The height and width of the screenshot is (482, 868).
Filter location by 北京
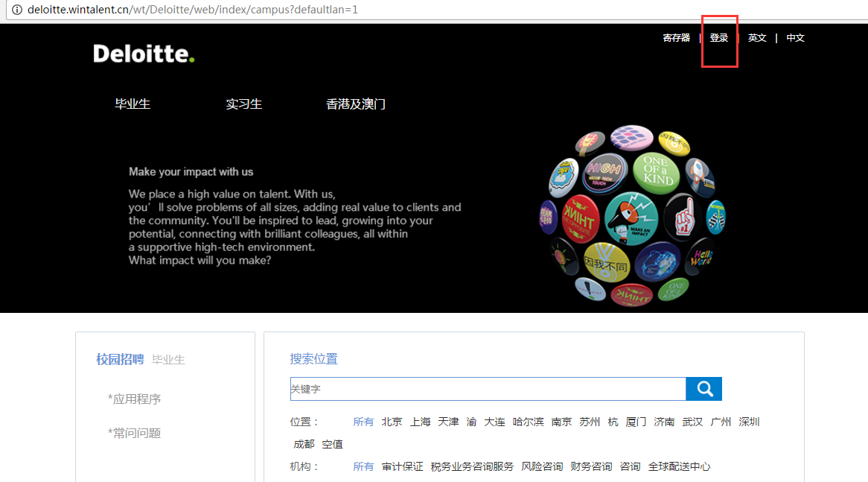pyautogui.click(x=392, y=422)
